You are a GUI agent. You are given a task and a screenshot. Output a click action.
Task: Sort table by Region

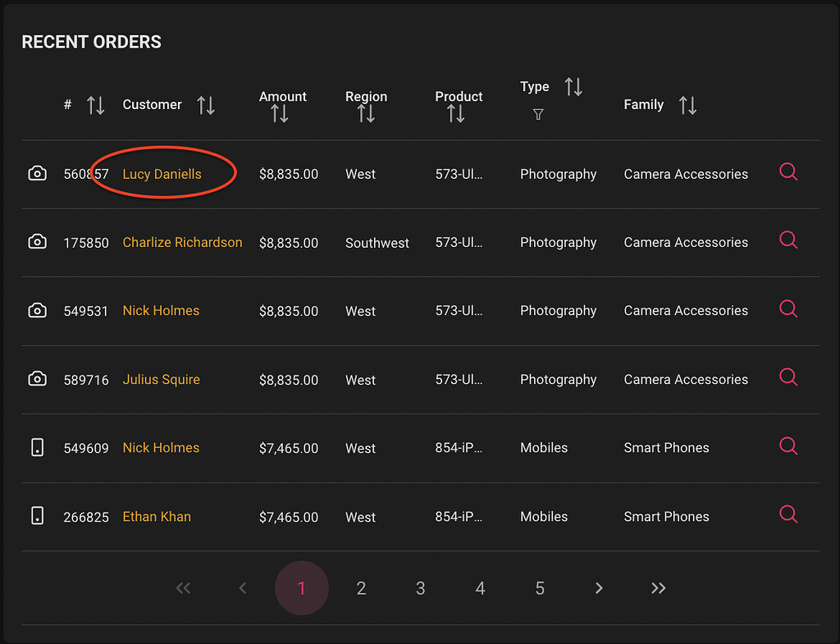tap(366, 114)
